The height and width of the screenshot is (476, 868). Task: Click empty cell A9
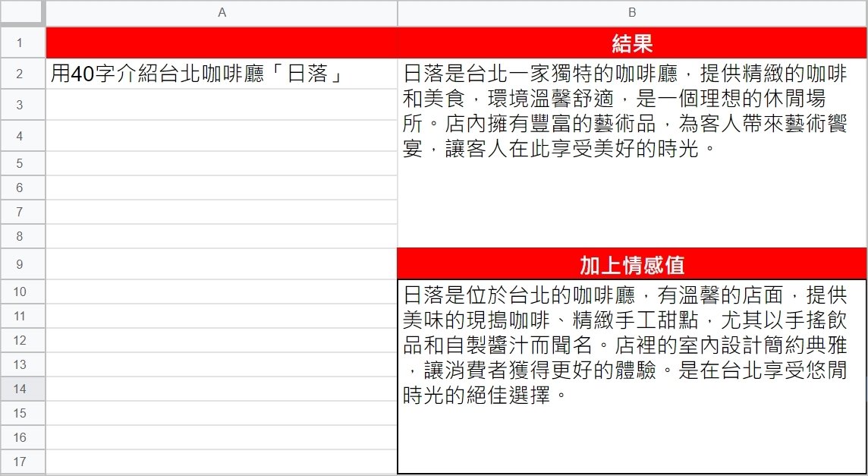[x=222, y=264]
